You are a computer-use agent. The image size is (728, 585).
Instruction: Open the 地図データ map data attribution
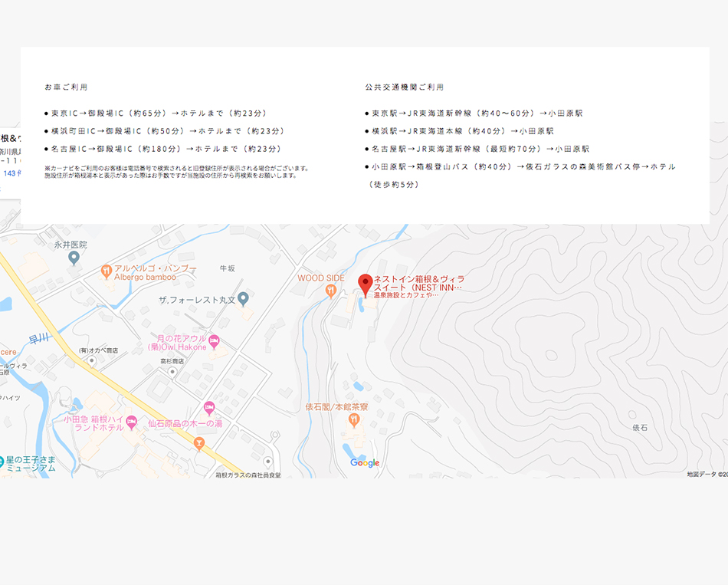707,474
